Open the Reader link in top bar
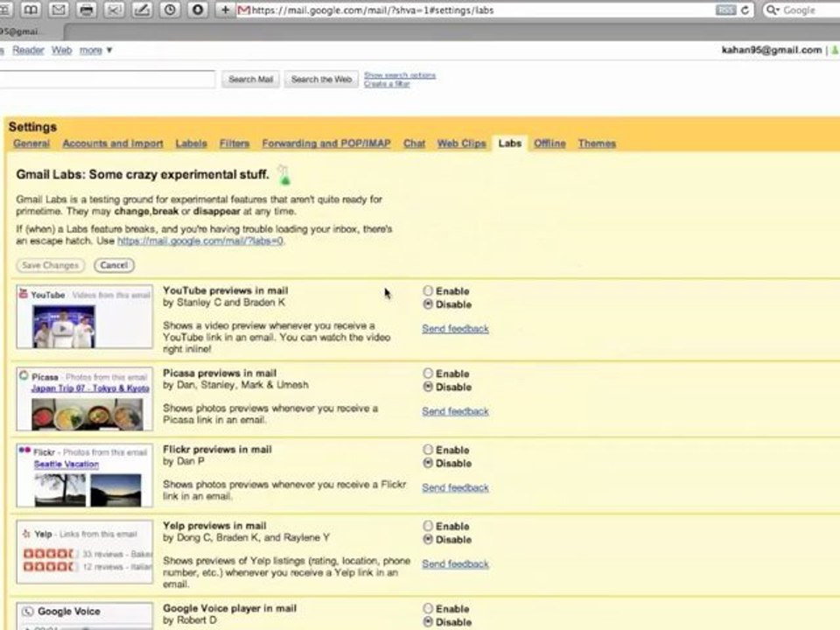This screenshot has height=630, width=840. [28, 50]
